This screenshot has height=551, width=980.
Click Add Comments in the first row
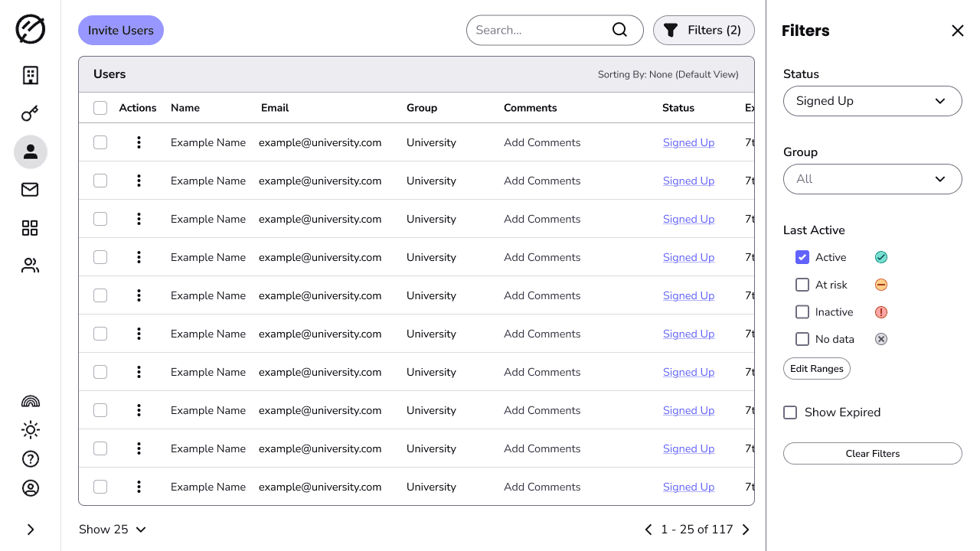[x=542, y=142]
